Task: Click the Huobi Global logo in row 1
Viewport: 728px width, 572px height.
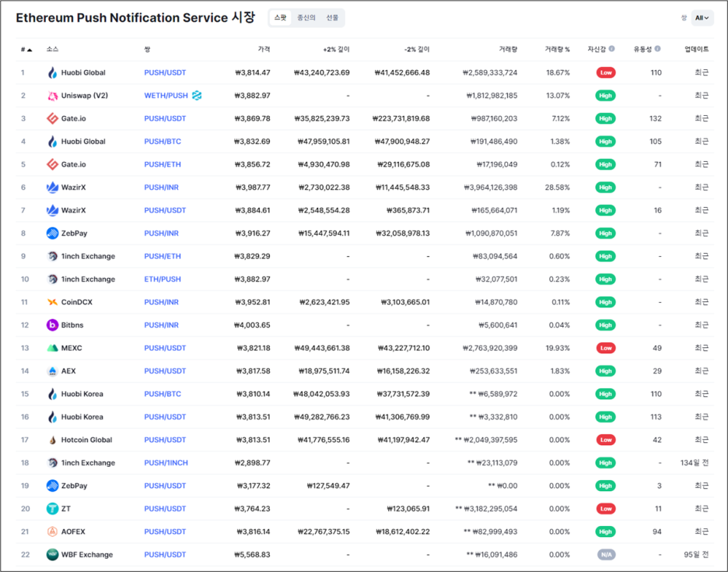Action: pos(52,72)
